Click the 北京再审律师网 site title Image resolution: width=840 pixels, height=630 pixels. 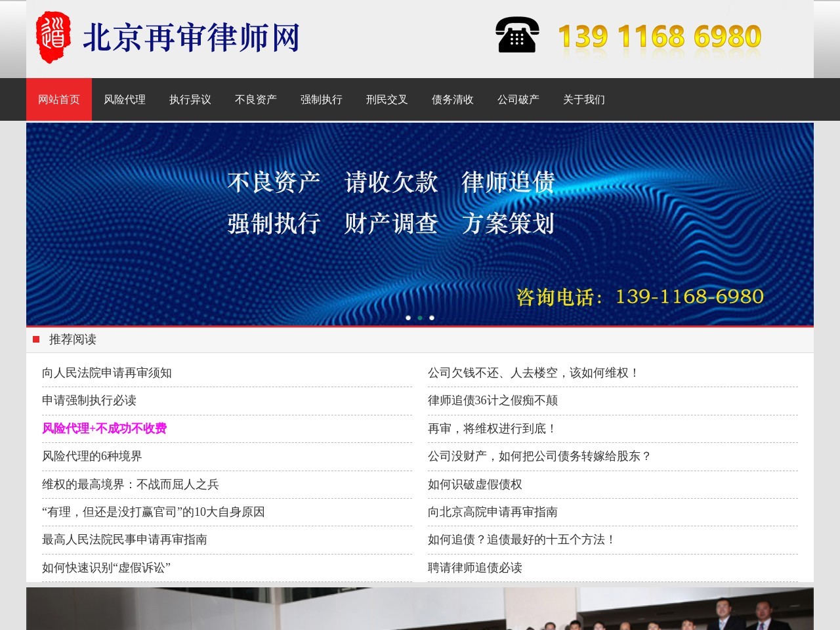pyautogui.click(x=191, y=37)
